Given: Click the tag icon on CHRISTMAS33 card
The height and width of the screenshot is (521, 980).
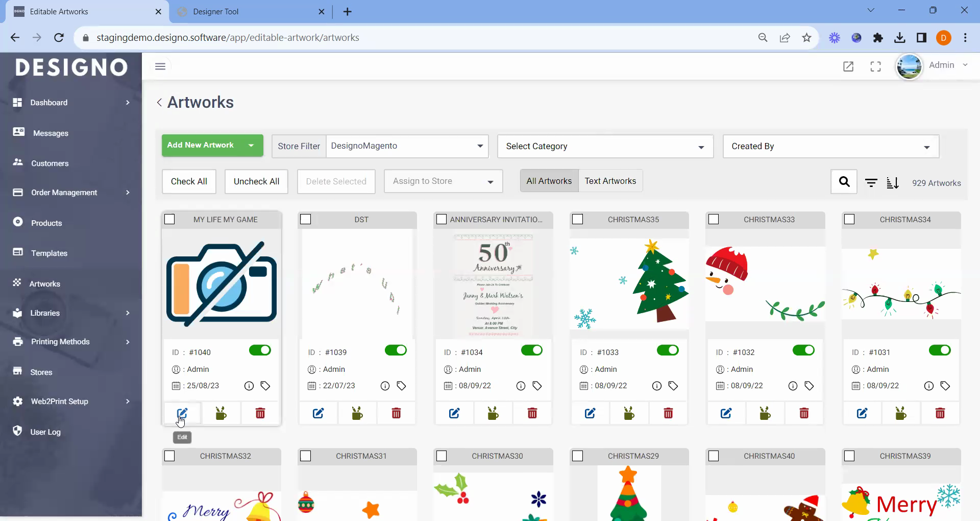Looking at the screenshot, I should pos(809,386).
